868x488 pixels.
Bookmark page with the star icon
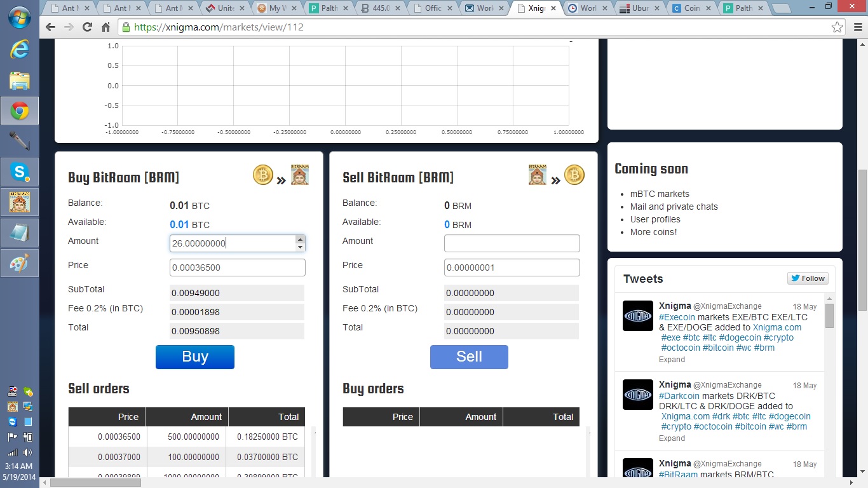837,27
